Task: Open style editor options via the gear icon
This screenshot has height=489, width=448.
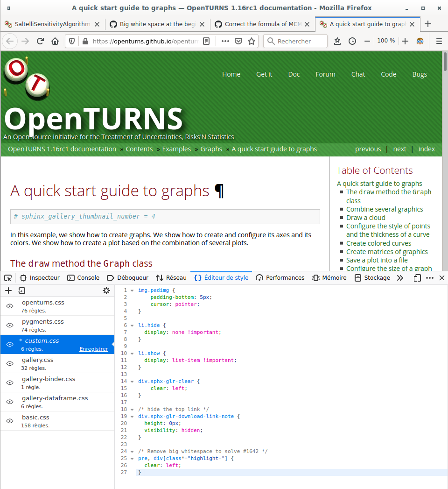Action: 106,290
